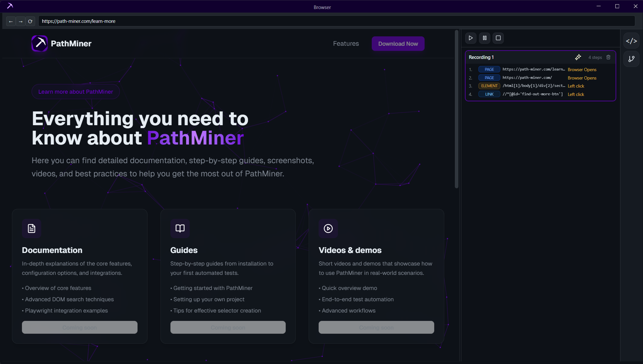
Task: Pause the current recording
Action: (x=485, y=38)
